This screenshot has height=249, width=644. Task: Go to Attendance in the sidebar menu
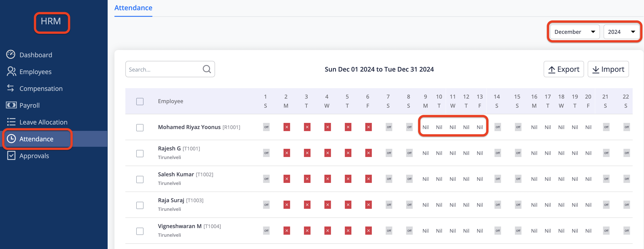37,139
